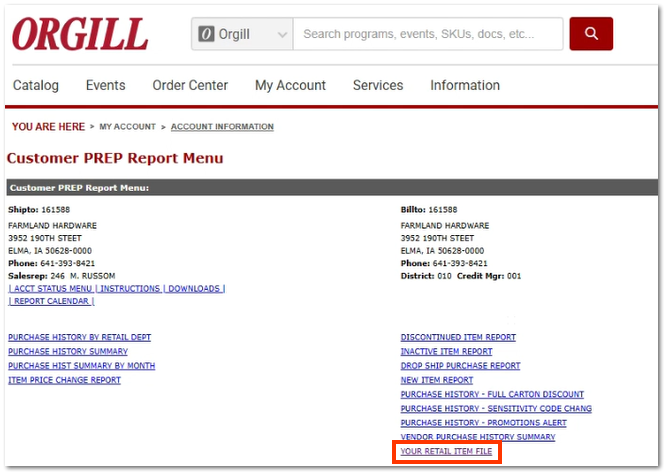Click the District 010 Credit Mgr text
The height and width of the screenshot is (475, 667).
tap(461, 276)
